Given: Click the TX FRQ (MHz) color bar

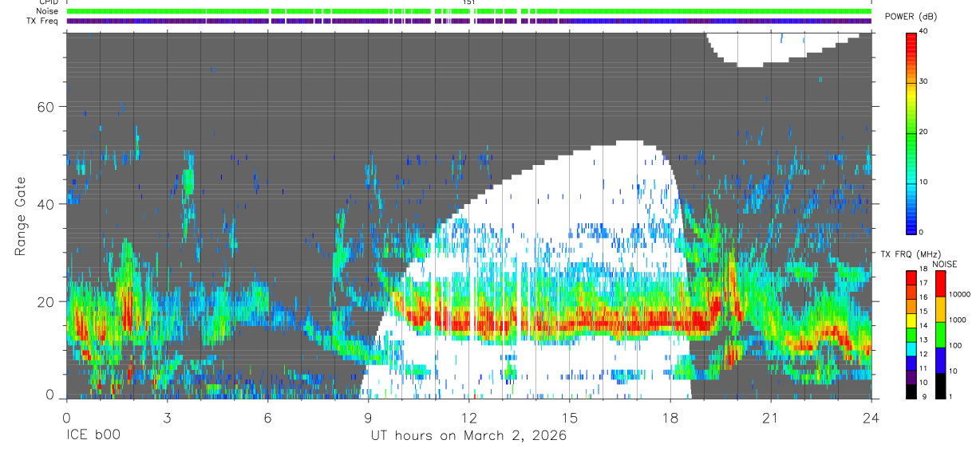Looking at the screenshot, I should (912, 334).
